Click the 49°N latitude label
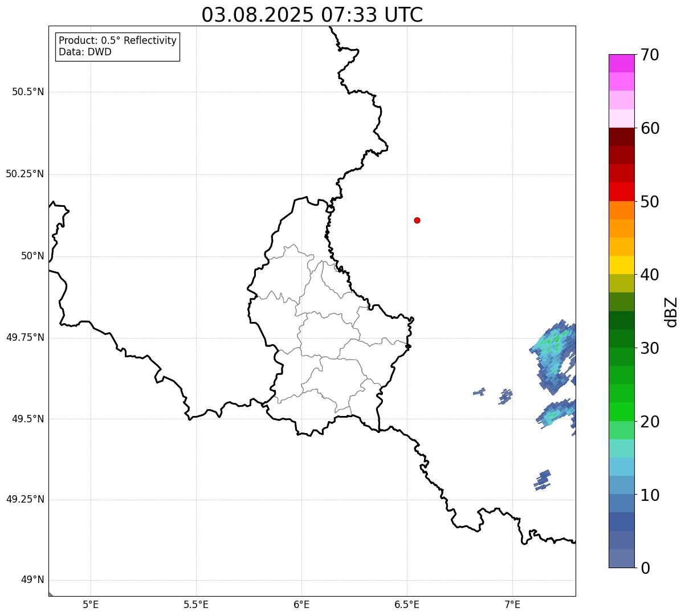 pyautogui.click(x=32, y=580)
